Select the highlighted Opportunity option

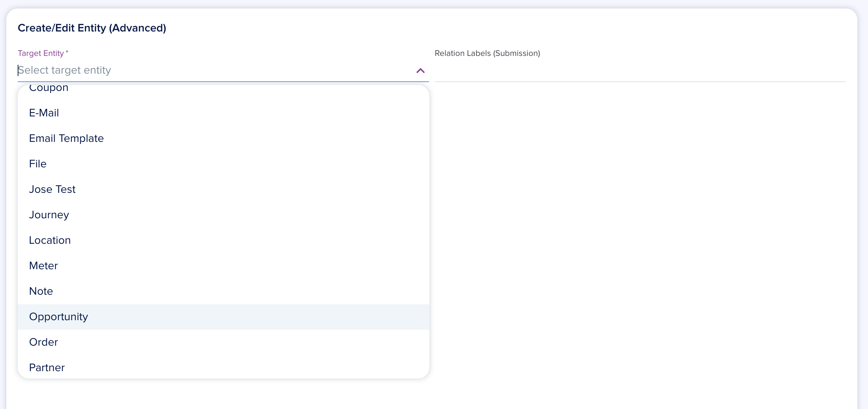[59, 317]
